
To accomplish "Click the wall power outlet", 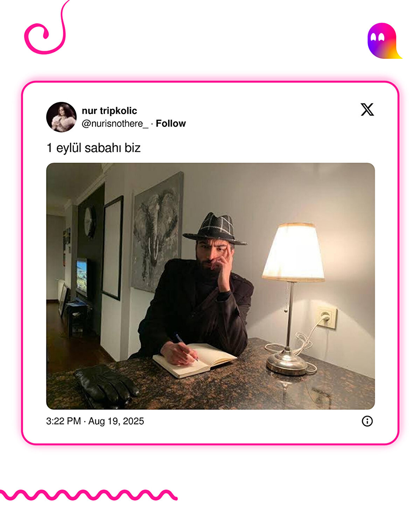I will 327,317.
